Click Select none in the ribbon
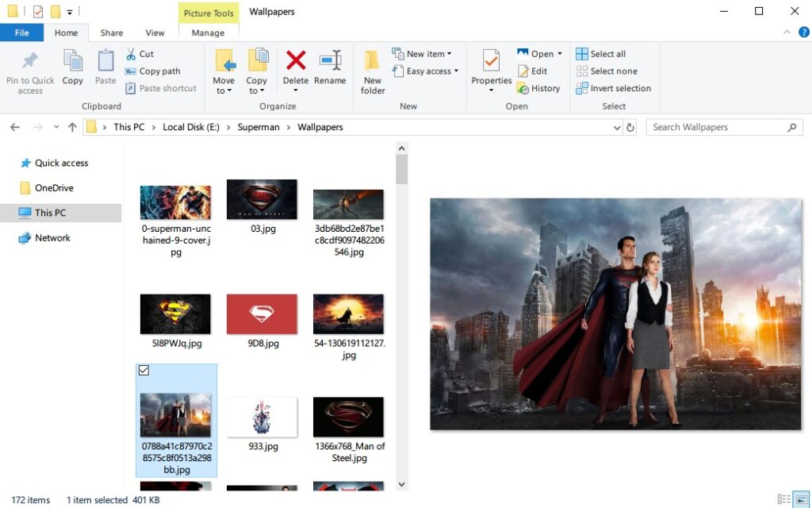The image size is (812, 508). pos(607,71)
